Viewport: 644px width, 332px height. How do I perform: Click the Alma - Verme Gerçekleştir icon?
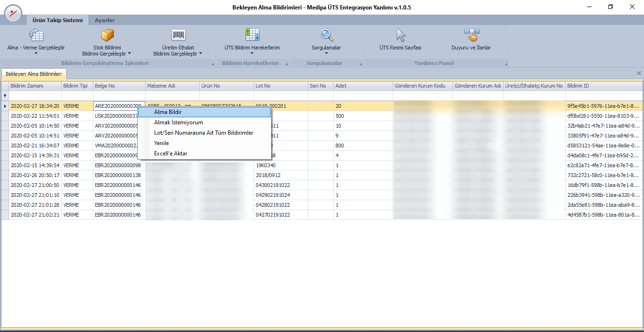[x=36, y=35]
